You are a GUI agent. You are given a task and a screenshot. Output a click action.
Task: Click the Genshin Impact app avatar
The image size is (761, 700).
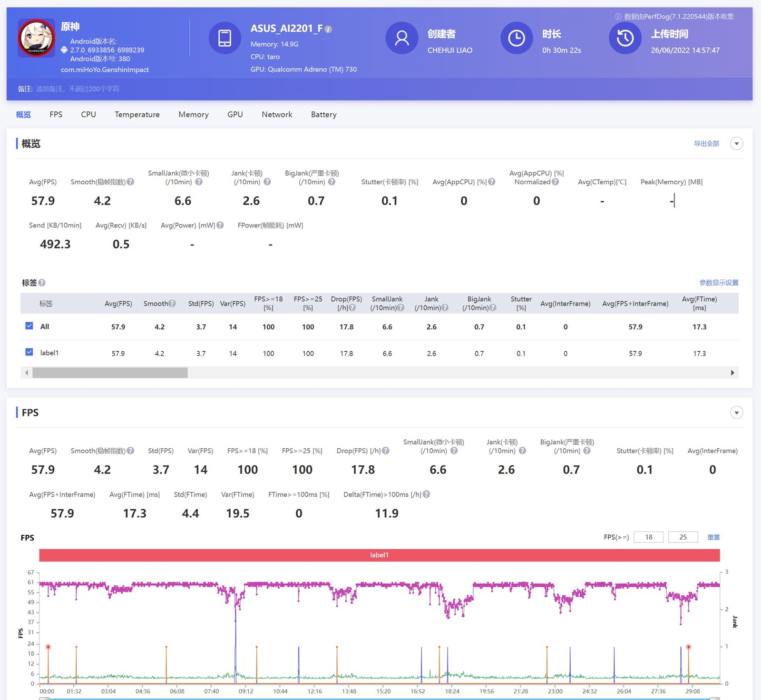[x=36, y=38]
